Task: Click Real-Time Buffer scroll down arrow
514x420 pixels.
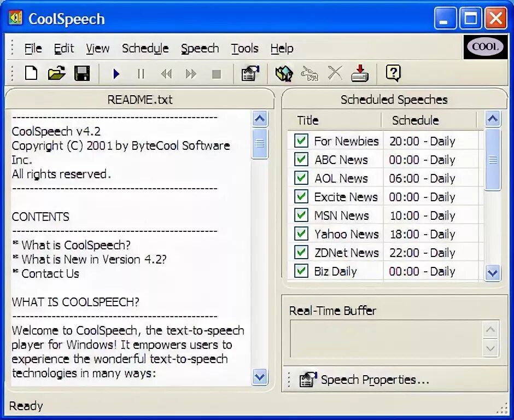Action: [490, 348]
